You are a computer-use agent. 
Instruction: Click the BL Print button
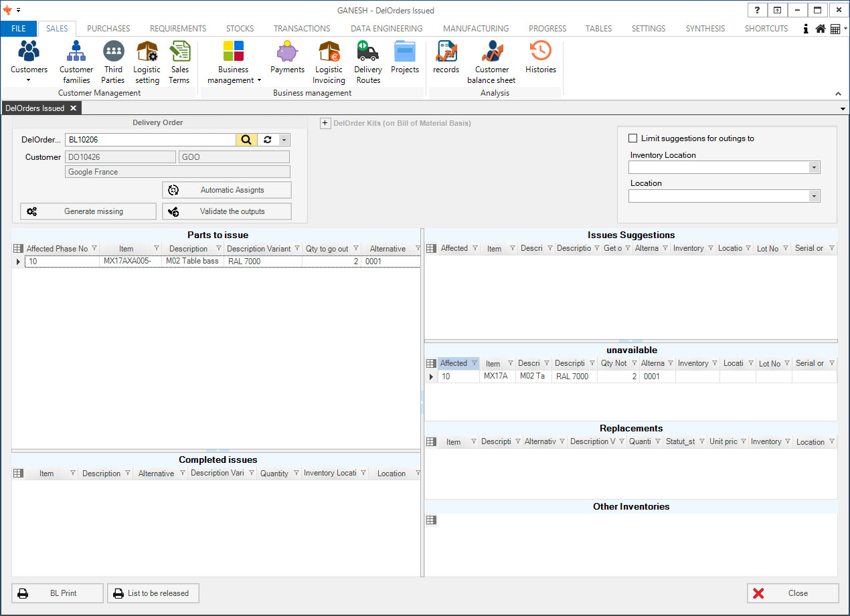[58, 593]
